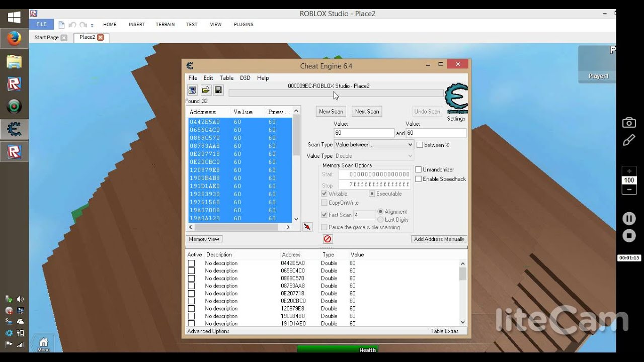
Task: Click the save floppy disk icon
Action: [x=218, y=90]
